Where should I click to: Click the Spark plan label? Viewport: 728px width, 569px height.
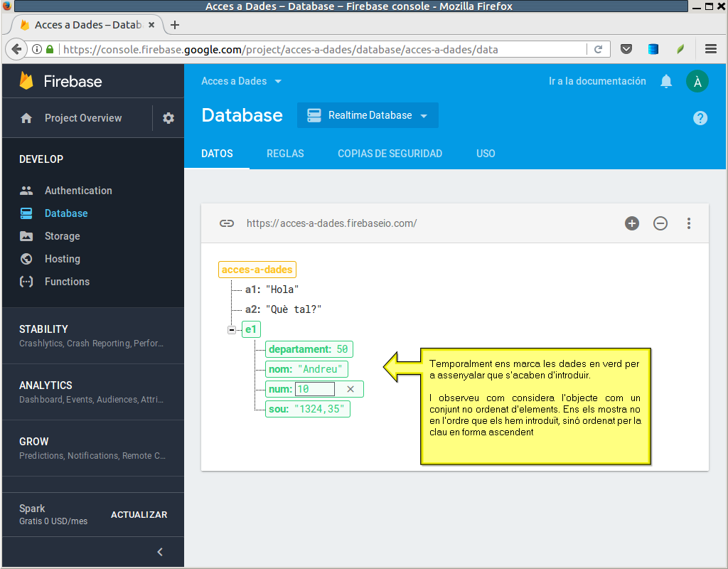32,509
